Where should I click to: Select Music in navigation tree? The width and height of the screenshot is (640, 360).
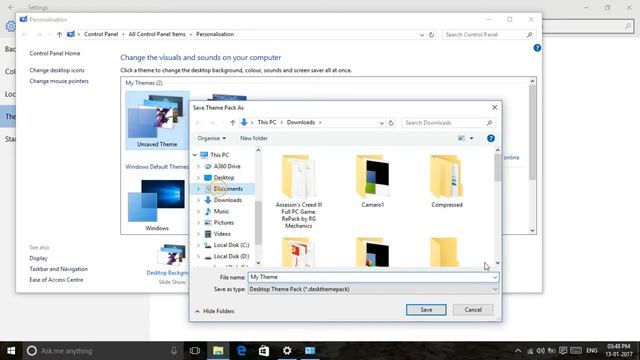221,211
